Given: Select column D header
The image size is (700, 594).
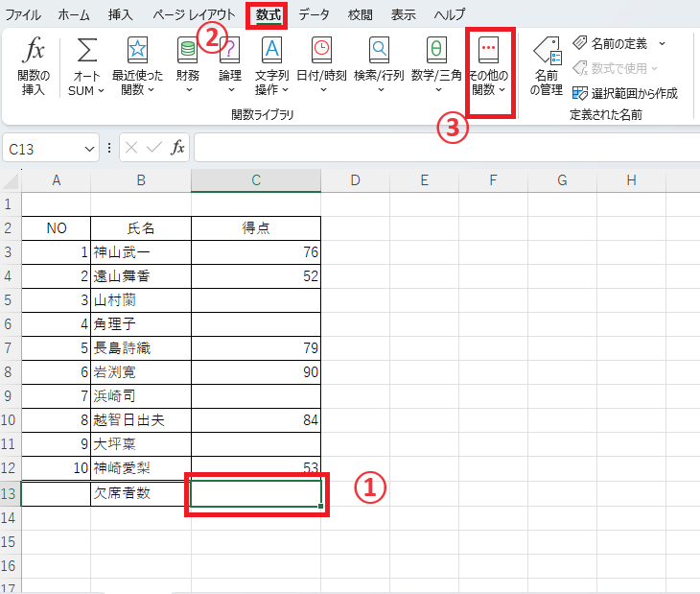Looking at the screenshot, I should [356, 180].
